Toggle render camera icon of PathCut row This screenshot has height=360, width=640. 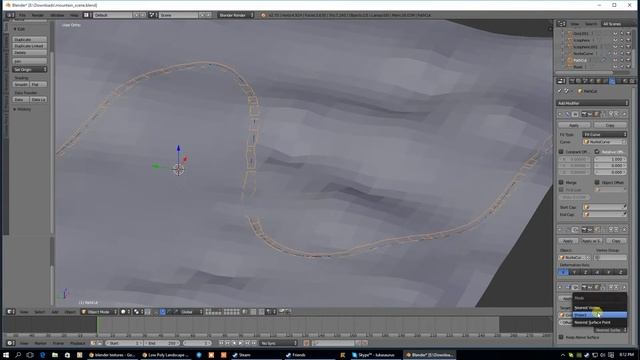(628, 60)
